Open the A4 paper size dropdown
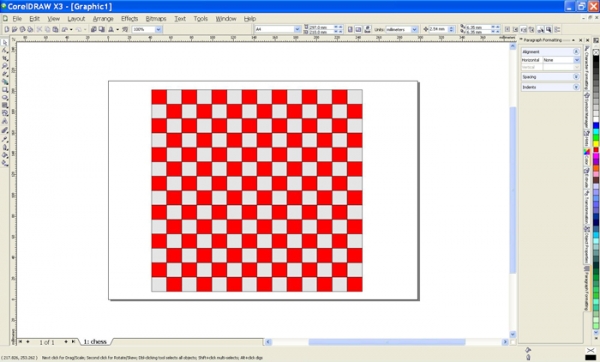Screen dimensions: 600x362 click(297, 29)
